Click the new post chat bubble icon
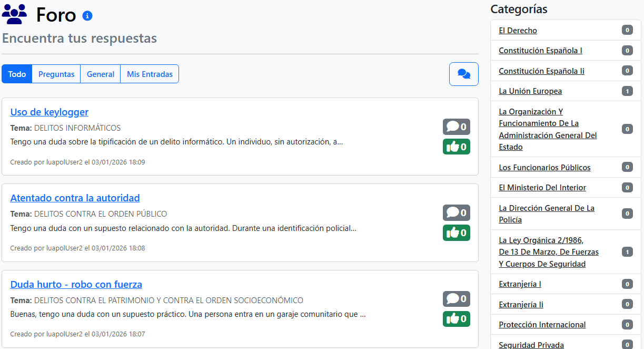Image resolution: width=644 pixels, height=349 pixels. (463, 74)
